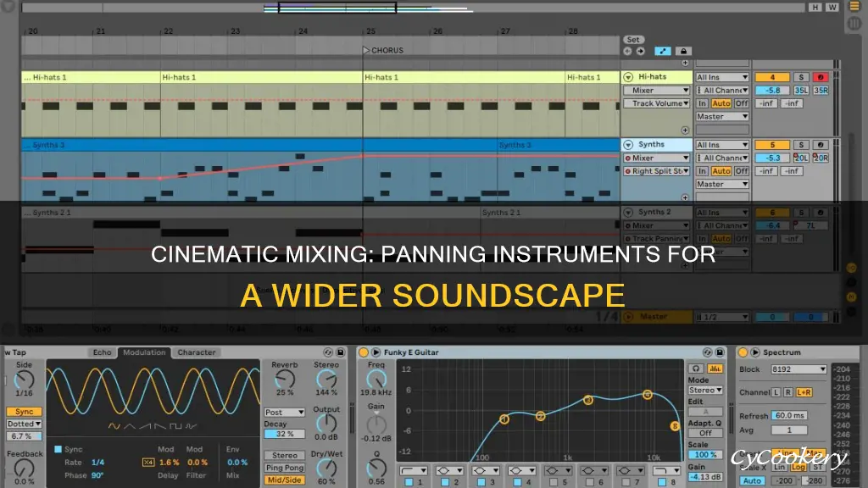
Task: Select noise LFO waveform
Action: click(x=191, y=426)
